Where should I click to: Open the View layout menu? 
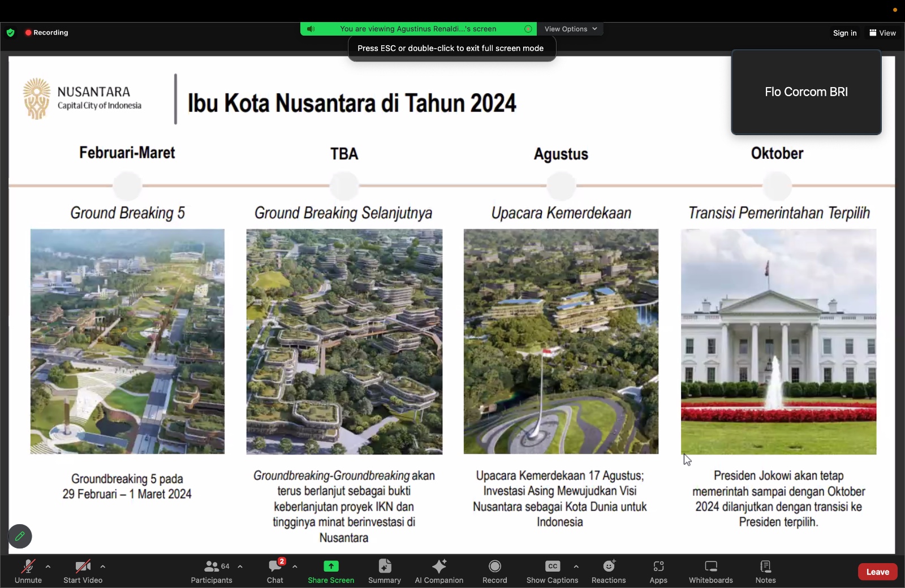pyautogui.click(x=882, y=33)
